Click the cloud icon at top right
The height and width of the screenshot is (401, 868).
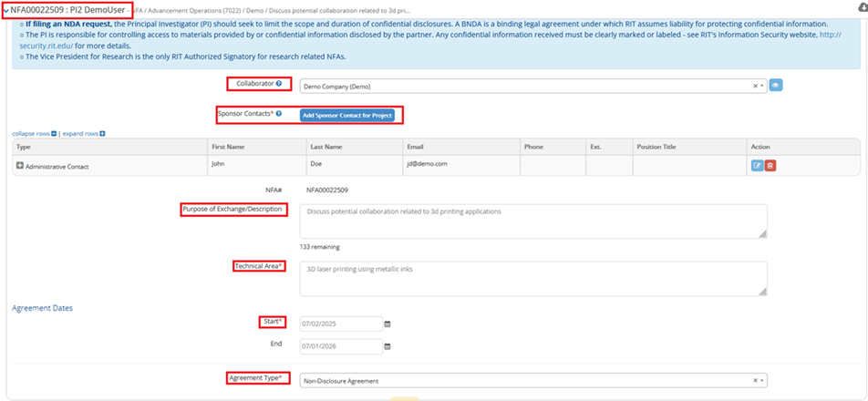(862, 7)
